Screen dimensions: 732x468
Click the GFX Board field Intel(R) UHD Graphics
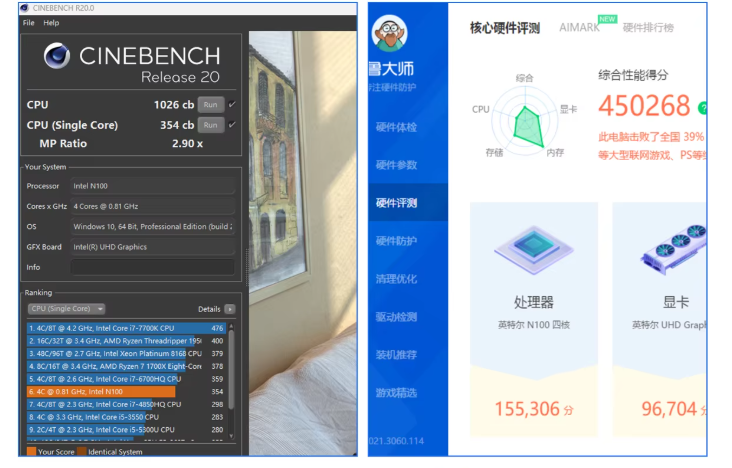click(152, 247)
